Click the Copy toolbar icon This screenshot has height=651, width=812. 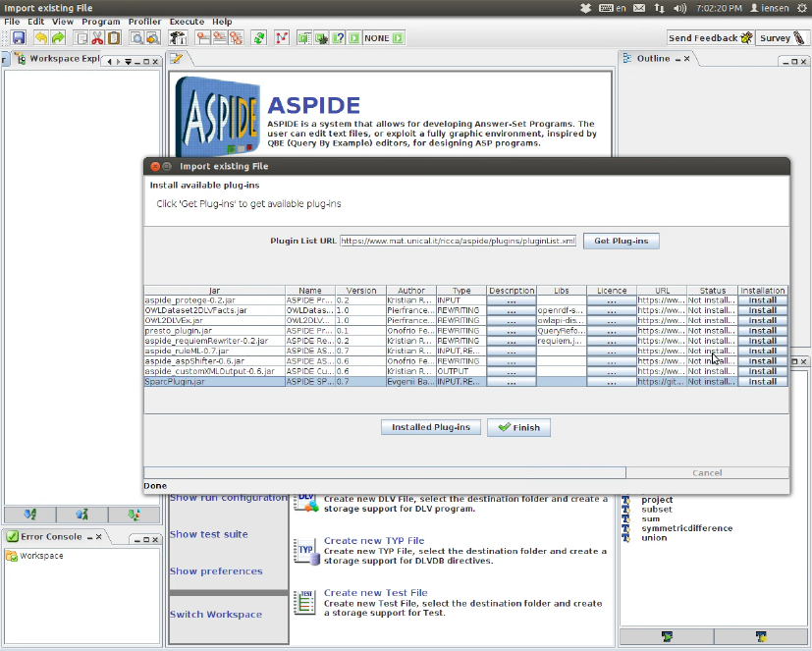click(81, 38)
